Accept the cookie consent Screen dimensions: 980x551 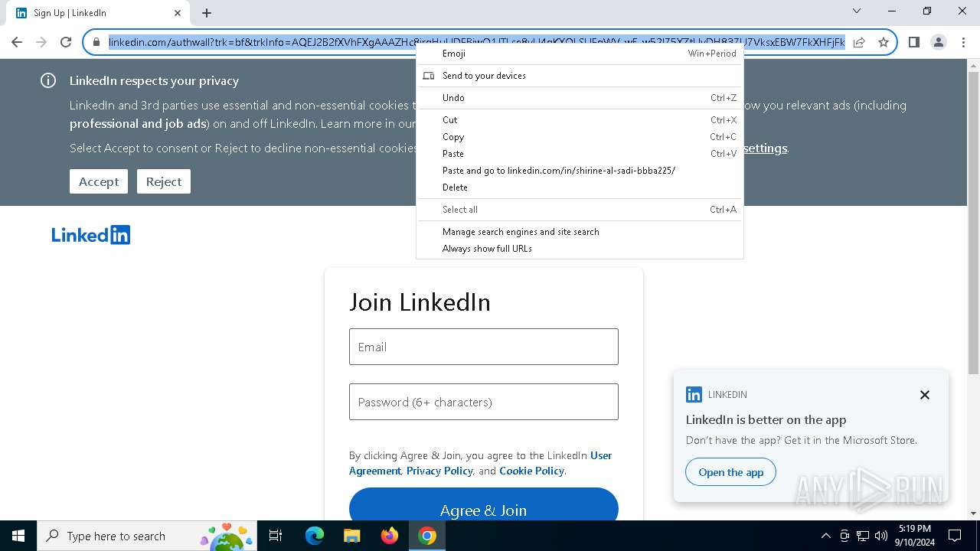point(99,181)
